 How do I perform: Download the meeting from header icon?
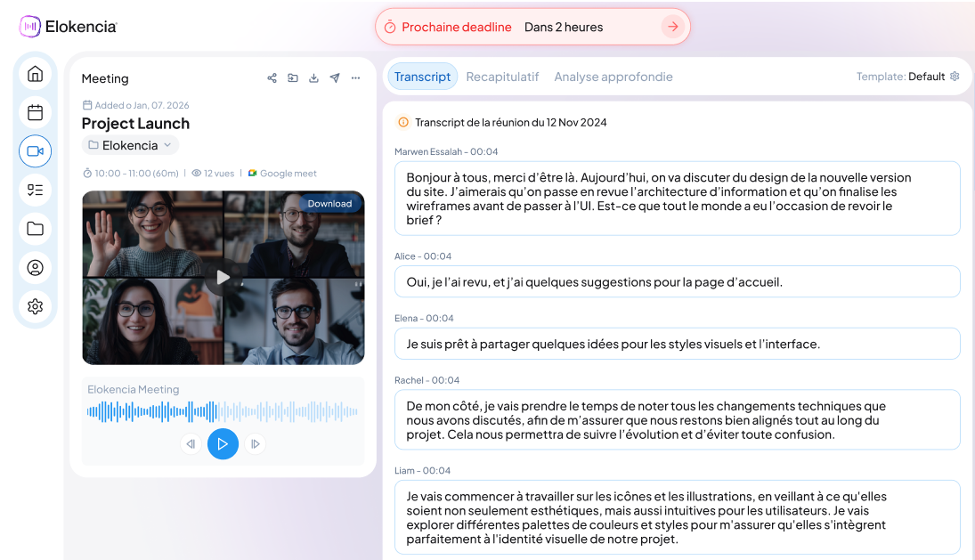[x=314, y=77]
